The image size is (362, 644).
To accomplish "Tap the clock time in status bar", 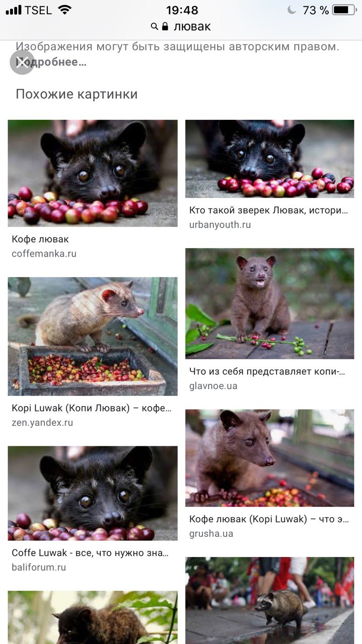I will pyautogui.click(x=182, y=10).
